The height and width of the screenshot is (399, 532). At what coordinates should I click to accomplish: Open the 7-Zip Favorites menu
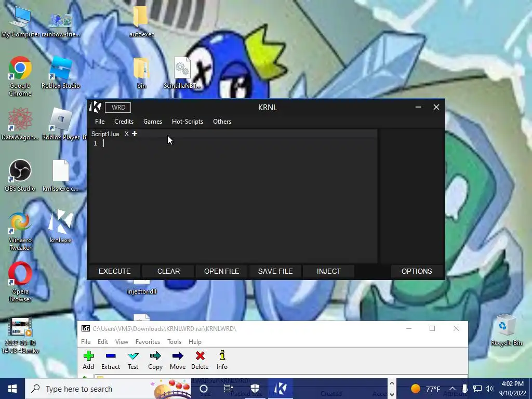[x=148, y=342]
